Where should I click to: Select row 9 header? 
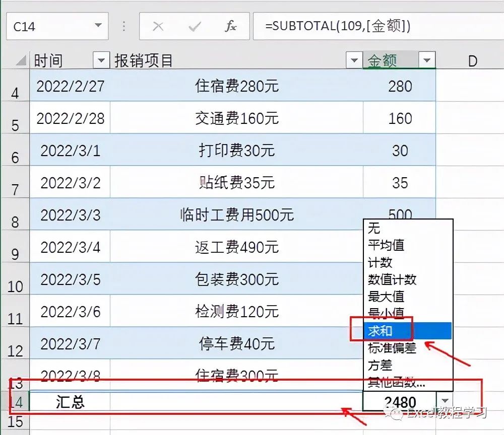tap(15, 247)
